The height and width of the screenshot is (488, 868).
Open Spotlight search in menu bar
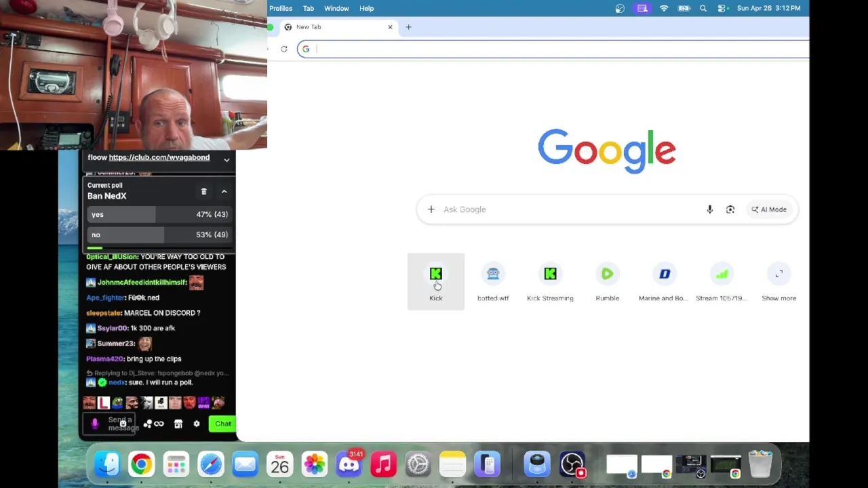tap(703, 8)
